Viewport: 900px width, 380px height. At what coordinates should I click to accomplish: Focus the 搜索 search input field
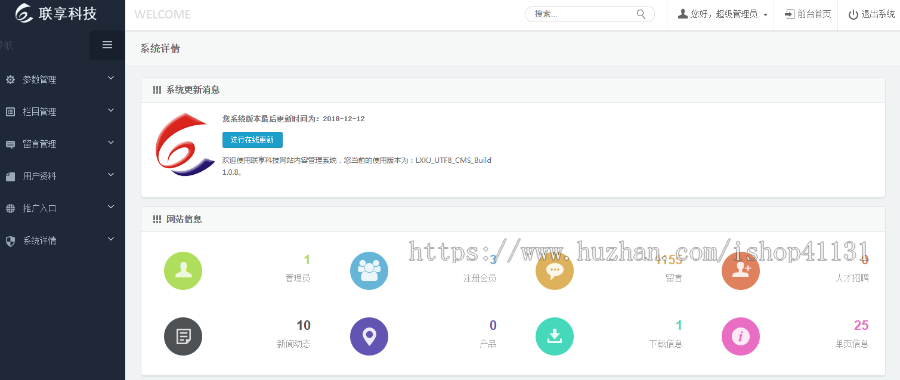point(590,14)
